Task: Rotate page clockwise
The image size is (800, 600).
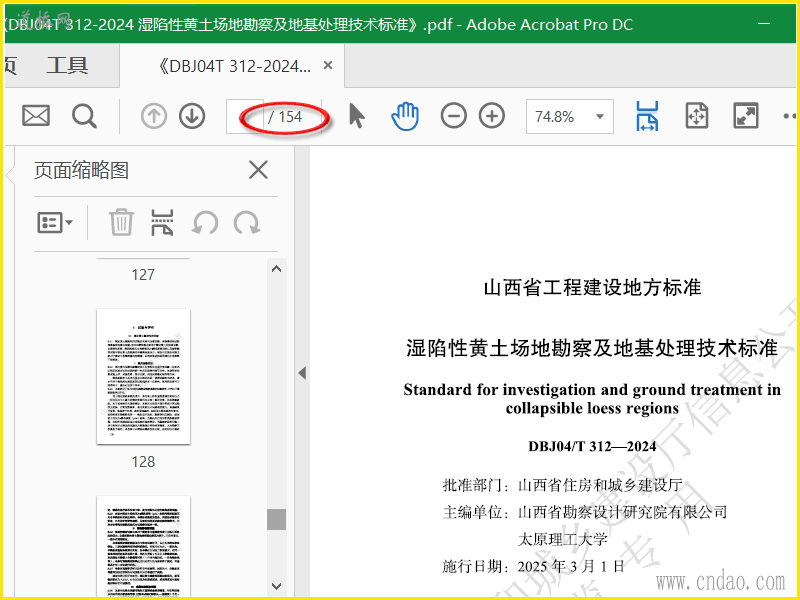Action: point(247,223)
